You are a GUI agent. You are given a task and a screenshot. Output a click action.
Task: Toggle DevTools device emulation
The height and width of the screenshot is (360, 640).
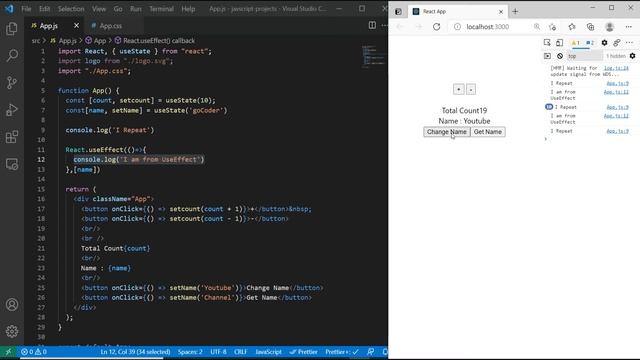560,42
